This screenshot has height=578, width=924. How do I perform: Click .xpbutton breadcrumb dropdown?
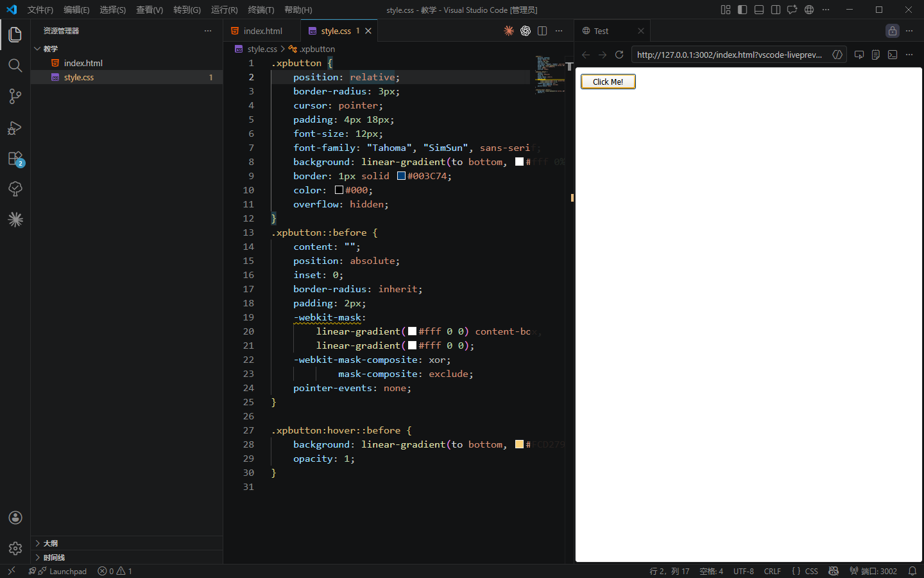click(312, 49)
